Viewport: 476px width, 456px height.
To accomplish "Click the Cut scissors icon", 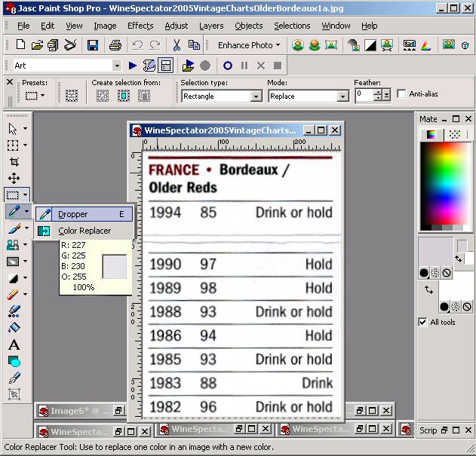I will pos(177,45).
